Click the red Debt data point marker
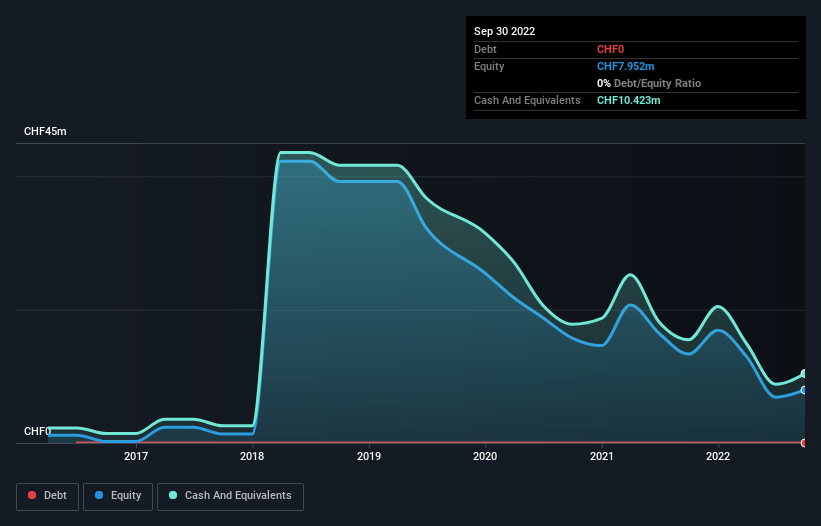The height and width of the screenshot is (526, 821). point(804,443)
